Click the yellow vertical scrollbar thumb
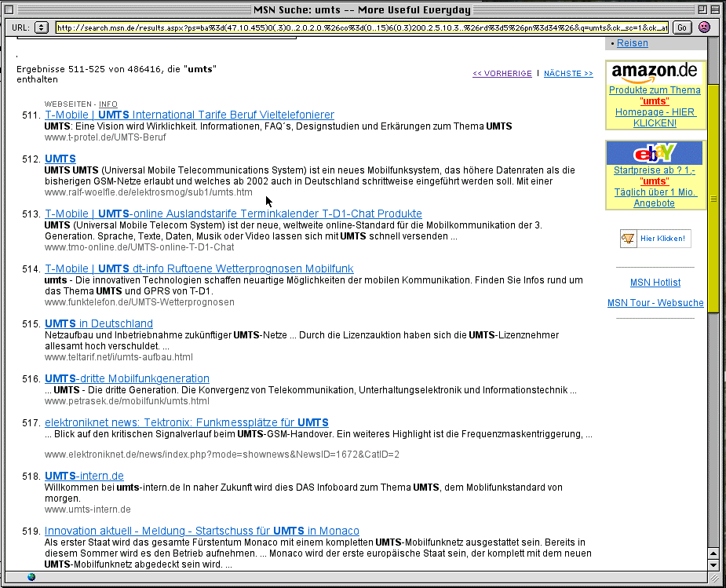726x588 pixels. click(713, 196)
